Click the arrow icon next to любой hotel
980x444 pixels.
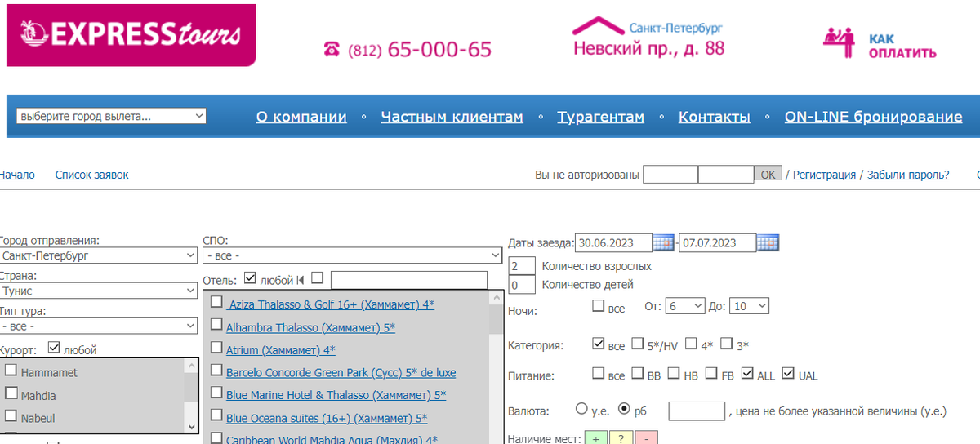pos(301,280)
